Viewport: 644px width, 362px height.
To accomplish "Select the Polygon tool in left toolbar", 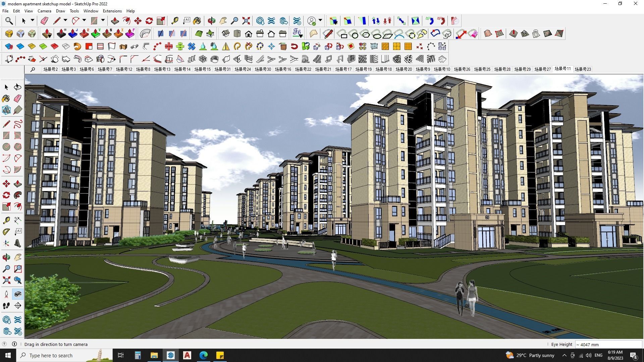I will (x=18, y=147).
